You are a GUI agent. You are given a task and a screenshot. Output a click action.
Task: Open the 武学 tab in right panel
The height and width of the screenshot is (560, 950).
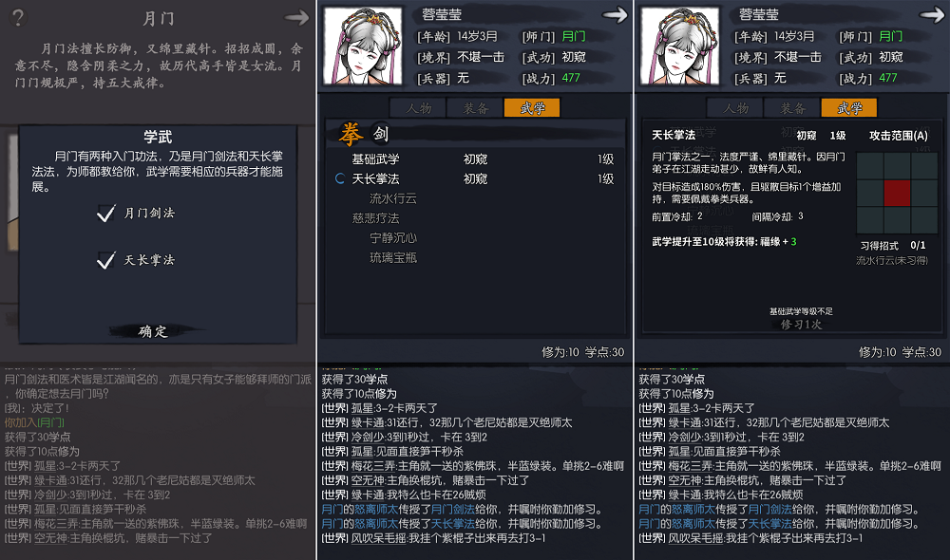848,108
